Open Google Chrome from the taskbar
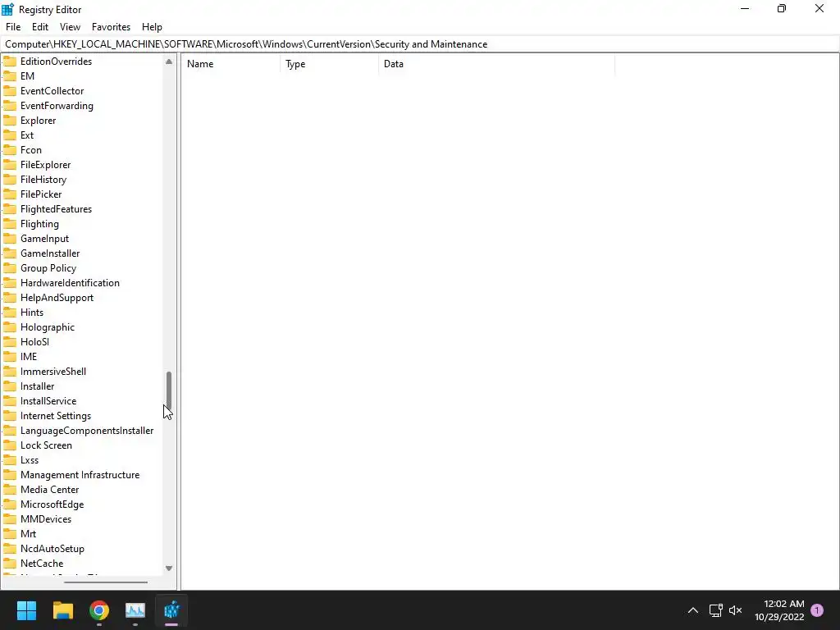This screenshot has height=630, width=840. [x=99, y=610]
